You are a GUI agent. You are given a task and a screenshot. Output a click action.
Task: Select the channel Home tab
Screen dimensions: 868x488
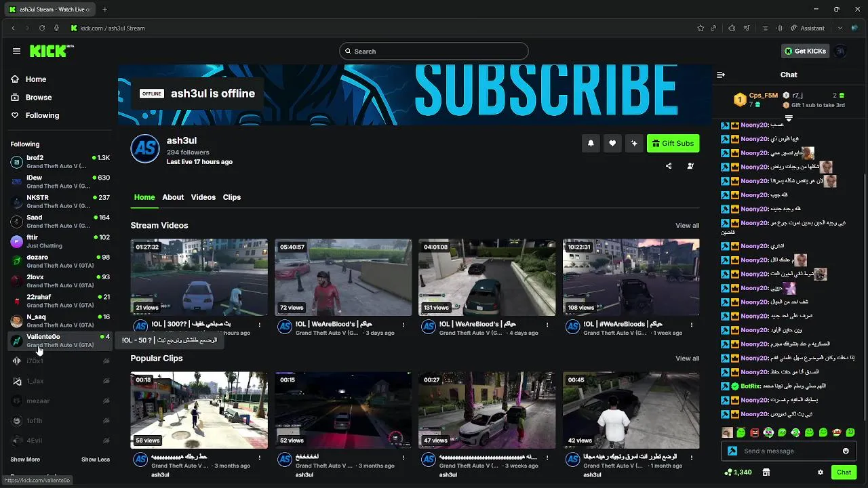[144, 197]
